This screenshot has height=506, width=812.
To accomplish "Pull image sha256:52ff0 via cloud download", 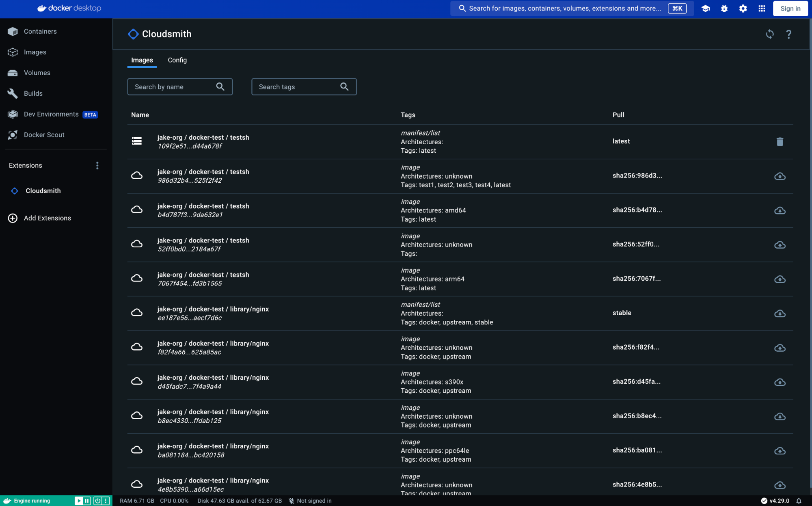I will [x=780, y=245].
